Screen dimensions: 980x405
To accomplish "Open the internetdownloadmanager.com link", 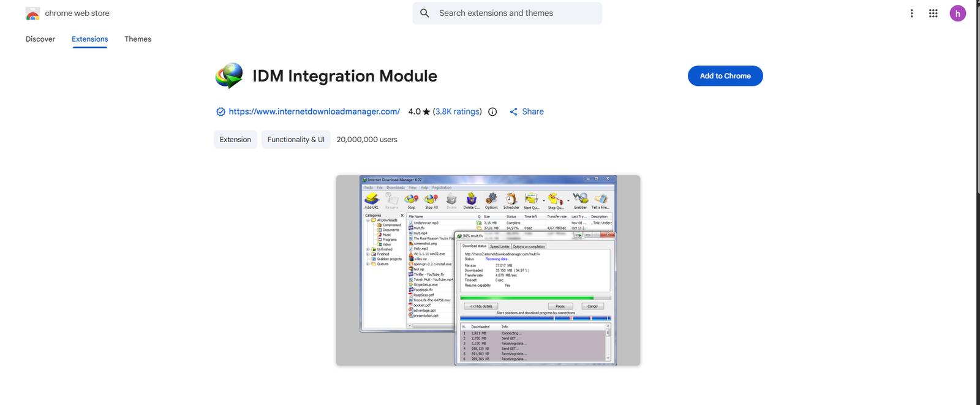I will point(314,112).
